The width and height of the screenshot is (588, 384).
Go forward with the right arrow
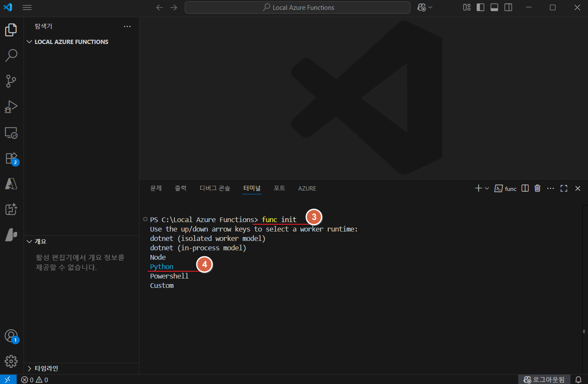(x=173, y=8)
